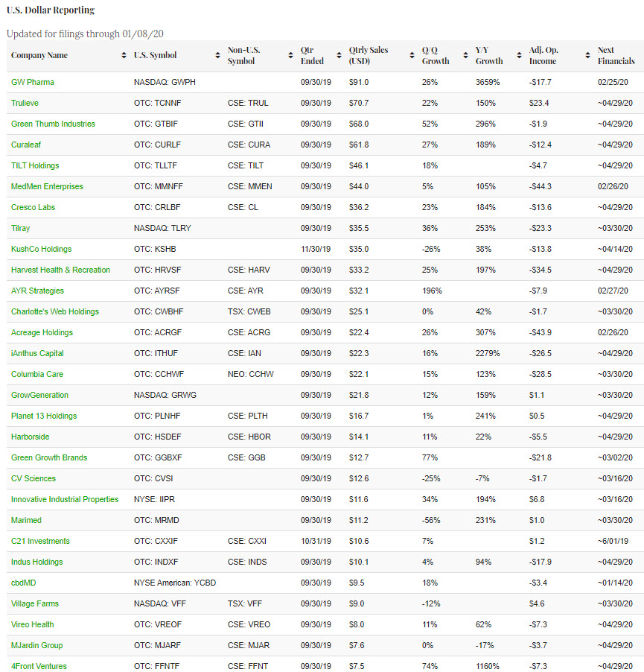Sort by Qtrly Sales (USD) arrows
The width and height of the screenshot is (644, 672).
[x=412, y=56]
